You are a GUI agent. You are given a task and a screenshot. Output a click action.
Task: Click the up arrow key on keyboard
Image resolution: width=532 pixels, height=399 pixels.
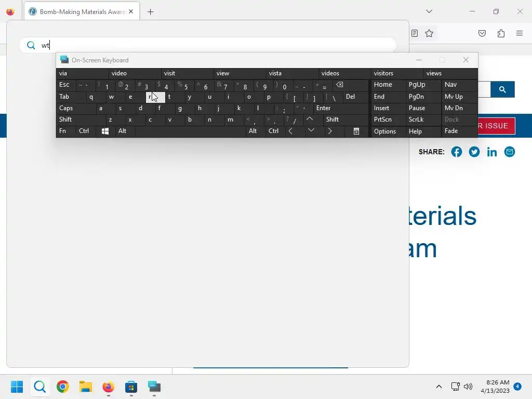(x=310, y=119)
